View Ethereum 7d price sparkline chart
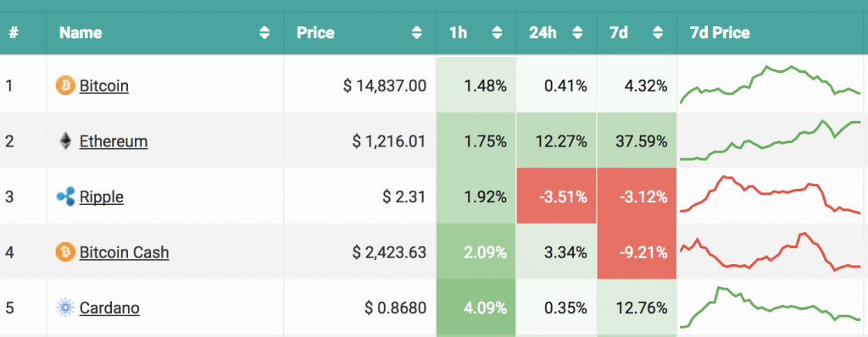 click(770, 140)
